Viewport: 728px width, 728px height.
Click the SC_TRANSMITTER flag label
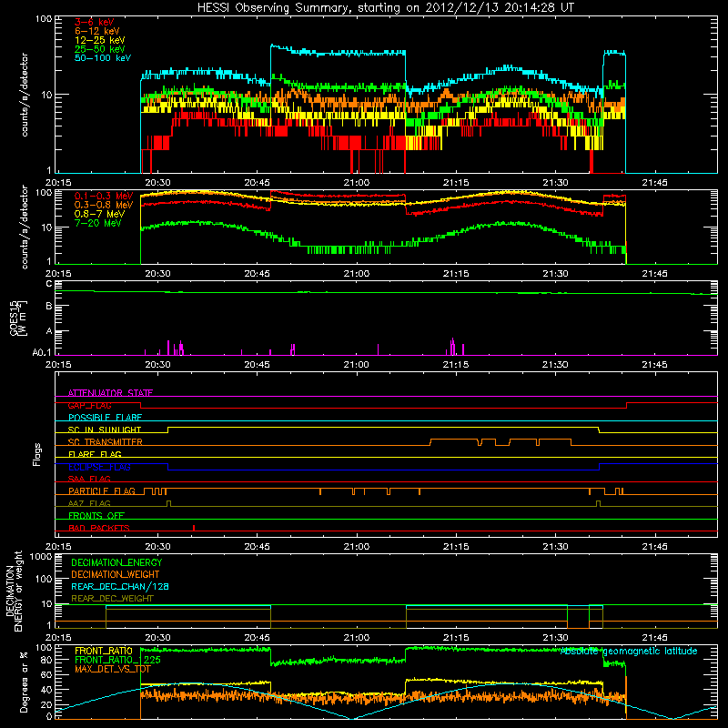pos(106,442)
